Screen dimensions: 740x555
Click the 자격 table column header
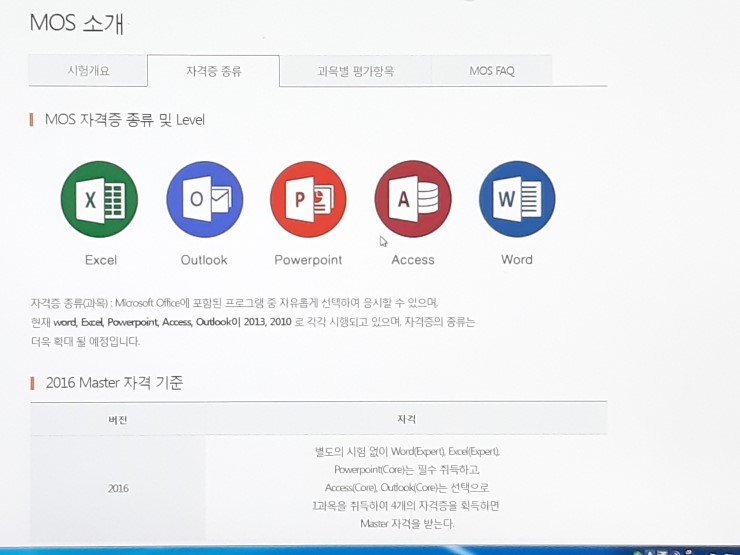click(x=406, y=419)
